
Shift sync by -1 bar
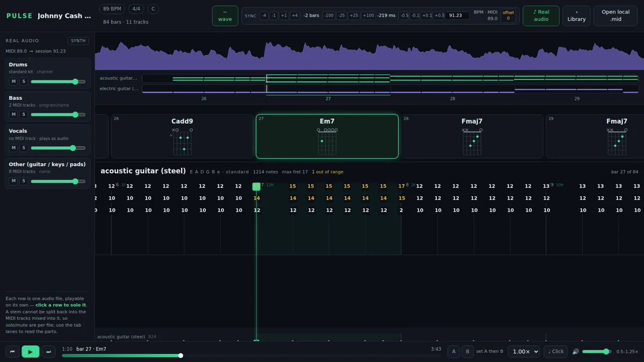tap(274, 16)
